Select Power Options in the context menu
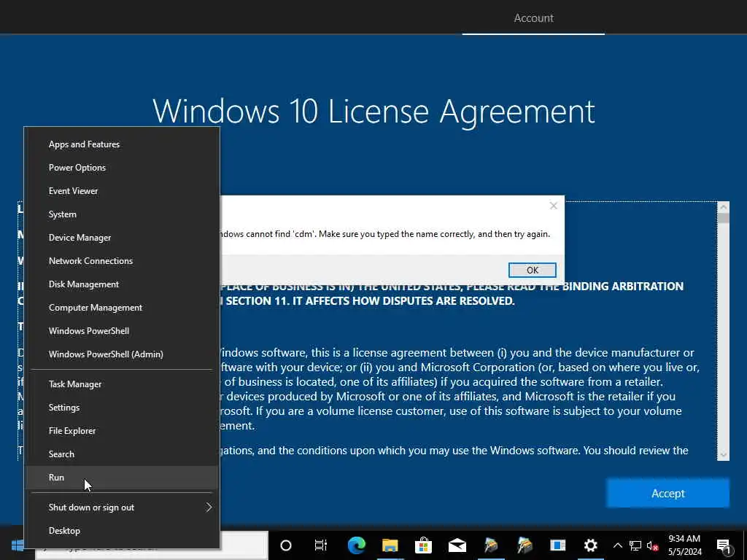747x560 pixels. (122, 168)
